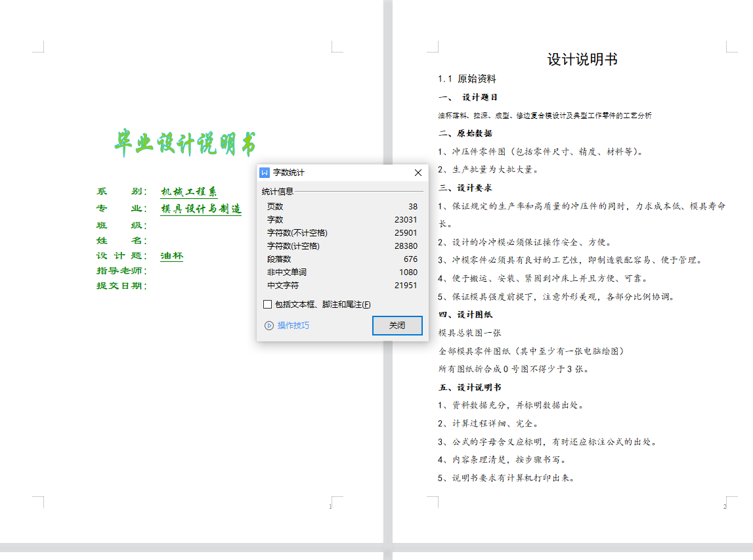Screen dimensions: 753x560
Task: Click the 四、设计图纸 section heading
Action: point(465,314)
